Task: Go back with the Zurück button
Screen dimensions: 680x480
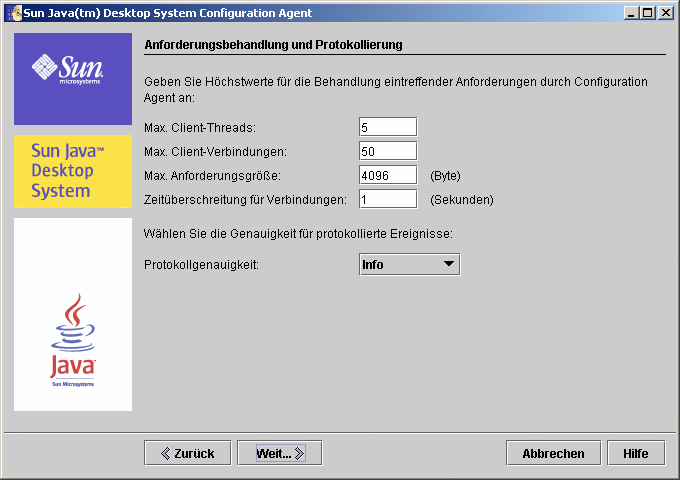Action: 188,453
